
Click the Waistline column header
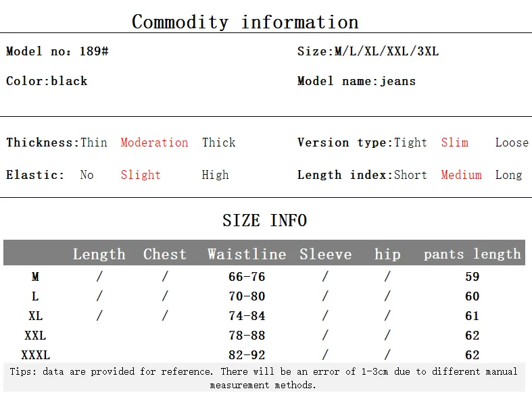(247, 254)
